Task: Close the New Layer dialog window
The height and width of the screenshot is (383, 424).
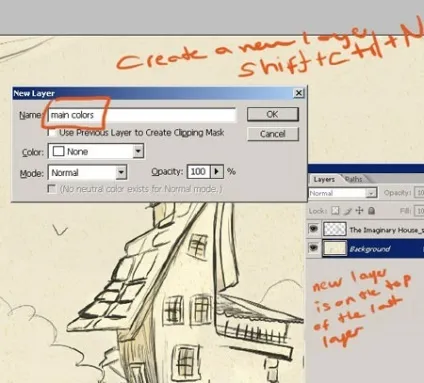Action: click(299, 93)
